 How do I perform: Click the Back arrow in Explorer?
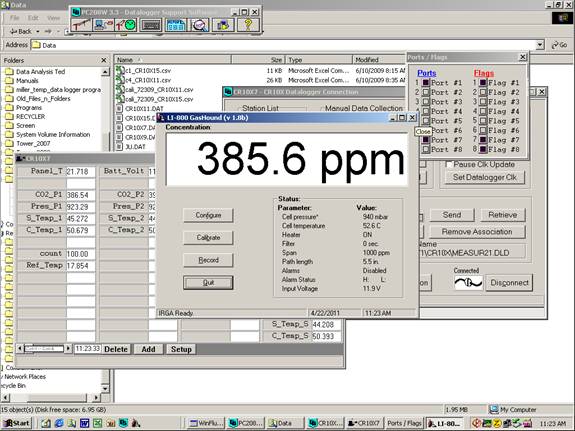coord(21,32)
